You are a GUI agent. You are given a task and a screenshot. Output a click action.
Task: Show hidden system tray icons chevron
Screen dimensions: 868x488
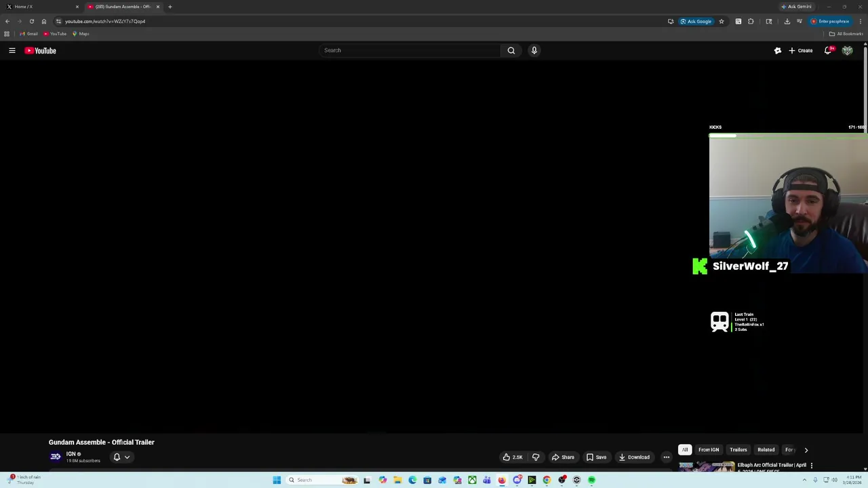(805, 480)
